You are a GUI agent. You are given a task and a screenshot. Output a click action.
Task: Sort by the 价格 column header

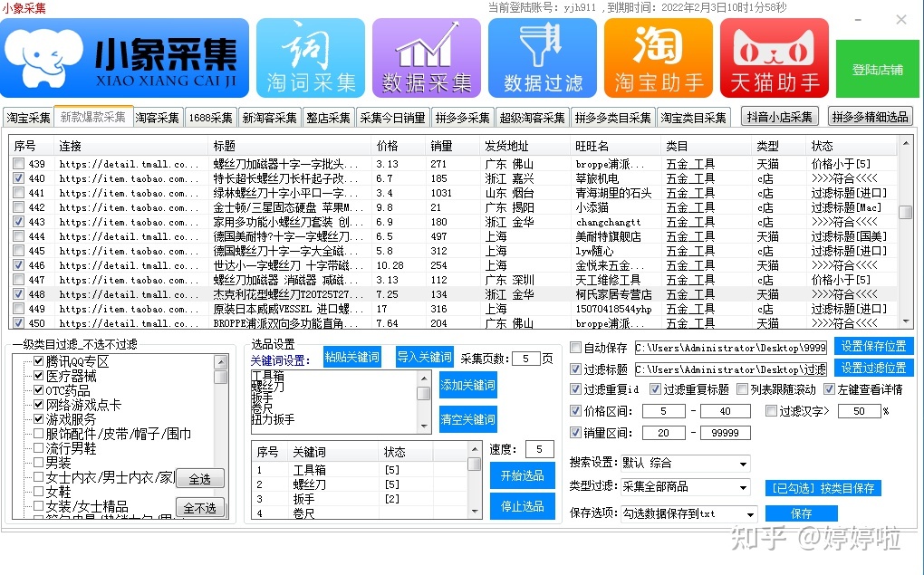[398, 146]
